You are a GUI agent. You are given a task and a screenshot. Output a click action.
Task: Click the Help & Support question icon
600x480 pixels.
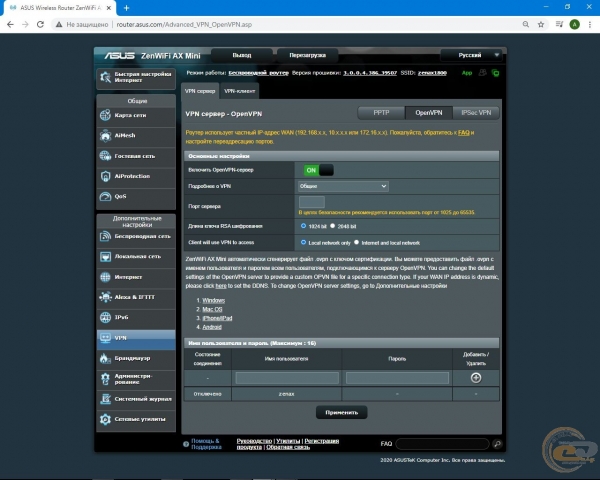[x=186, y=444]
